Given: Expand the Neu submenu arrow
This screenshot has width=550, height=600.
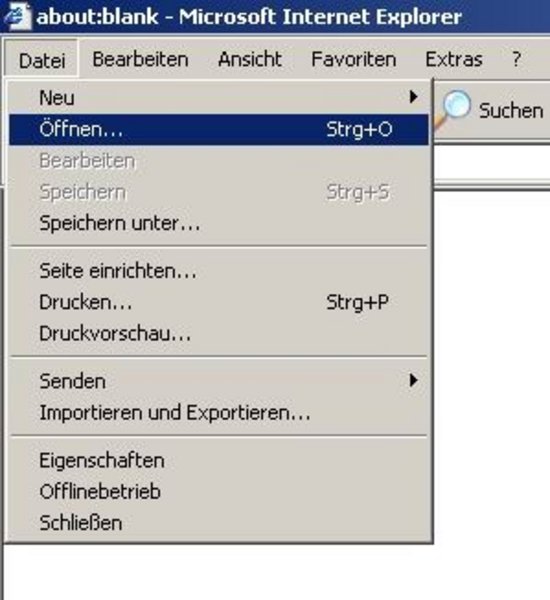Looking at the screenshot, I should tap(413, 97).
